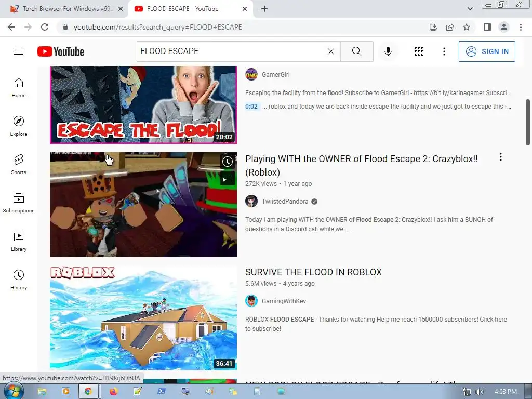Click the '5.6M views' text
532x399 pixels.
pyautogui.click(x=261, y=284)
